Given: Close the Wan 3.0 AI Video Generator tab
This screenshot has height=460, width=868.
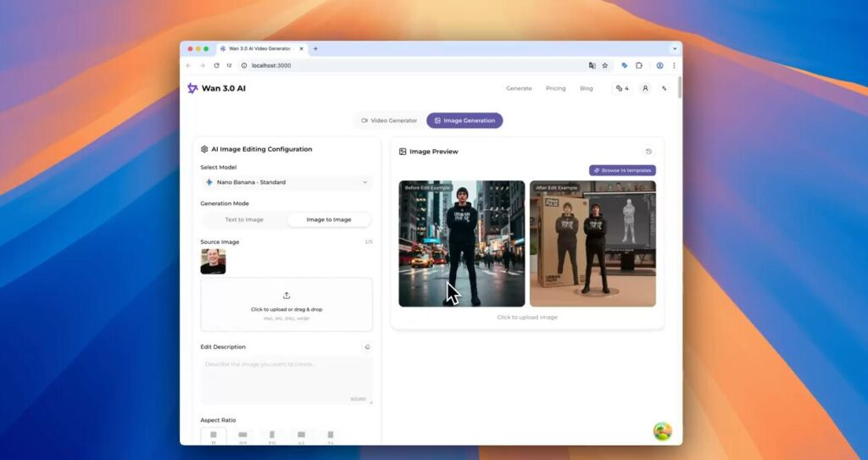Looking at the screenshot, I should click(301, 49).
